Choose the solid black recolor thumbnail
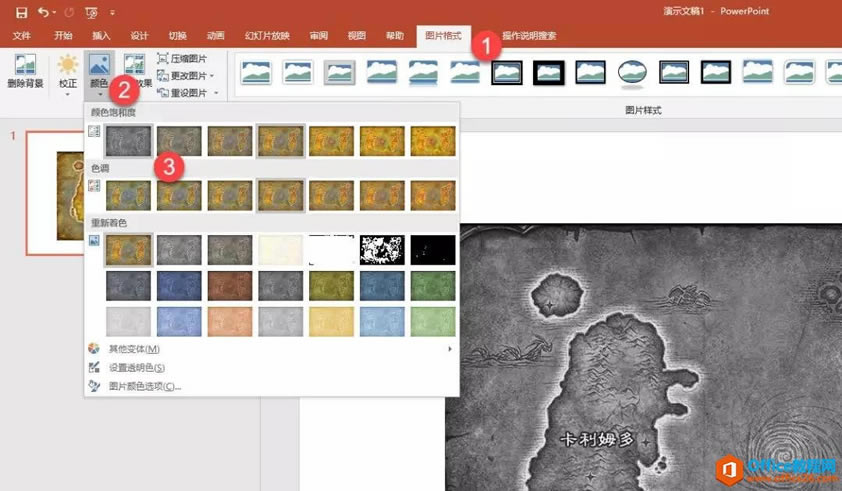This screenshot has width=842, height=491. tap(433, 250)
